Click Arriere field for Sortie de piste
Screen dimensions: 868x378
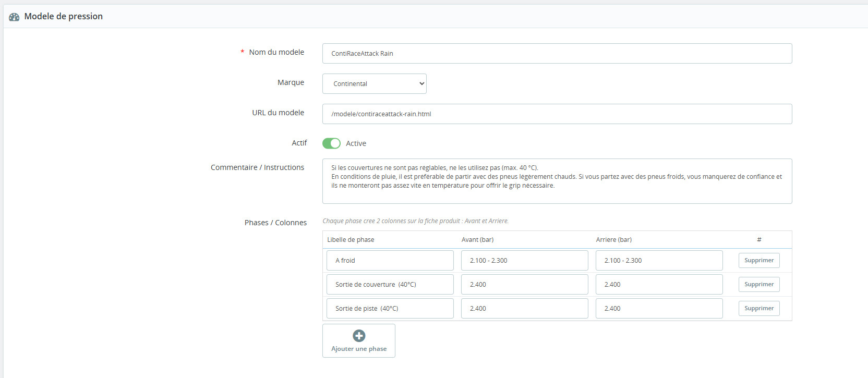point(659,309)
